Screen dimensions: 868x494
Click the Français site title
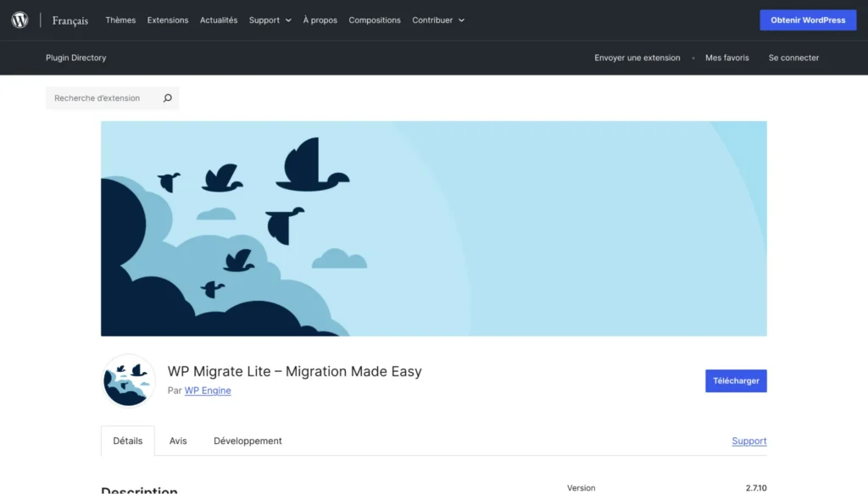[70, 20]
